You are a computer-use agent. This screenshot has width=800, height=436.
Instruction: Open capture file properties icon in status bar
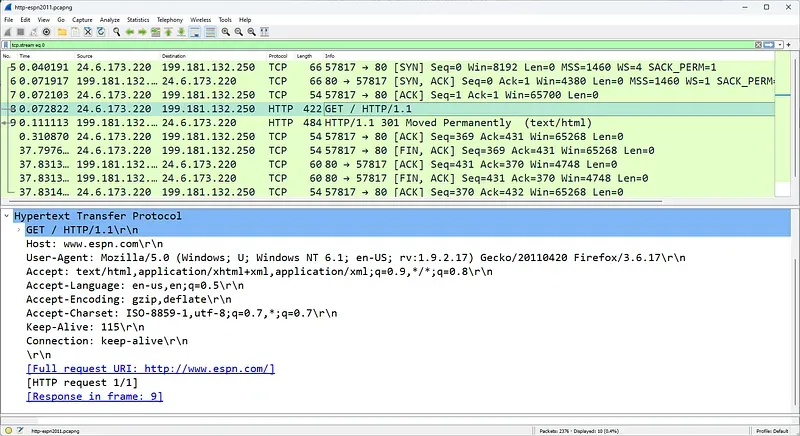coord(20,431)
